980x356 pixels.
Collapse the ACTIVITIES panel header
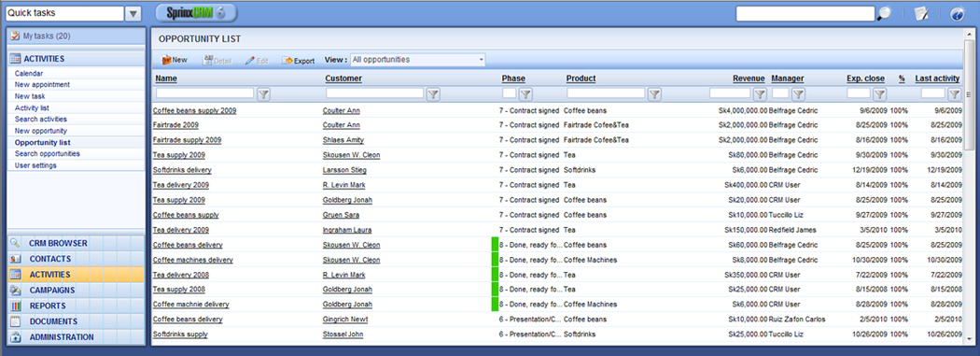click(76, 59)
